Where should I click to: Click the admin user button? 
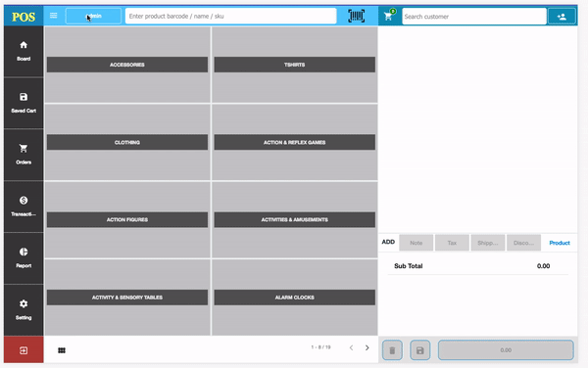point(93,16)
